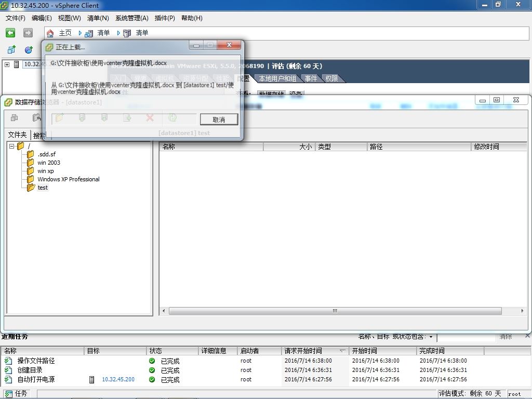Switch to the 本地用户和组 tab
532x399 pixels.
[x=277, y=78]
